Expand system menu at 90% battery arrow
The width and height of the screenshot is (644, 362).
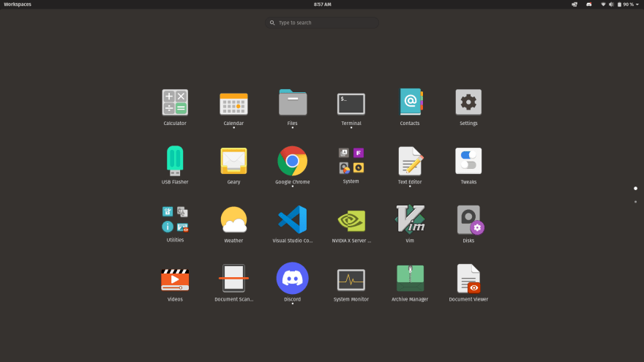click(637, 4)
